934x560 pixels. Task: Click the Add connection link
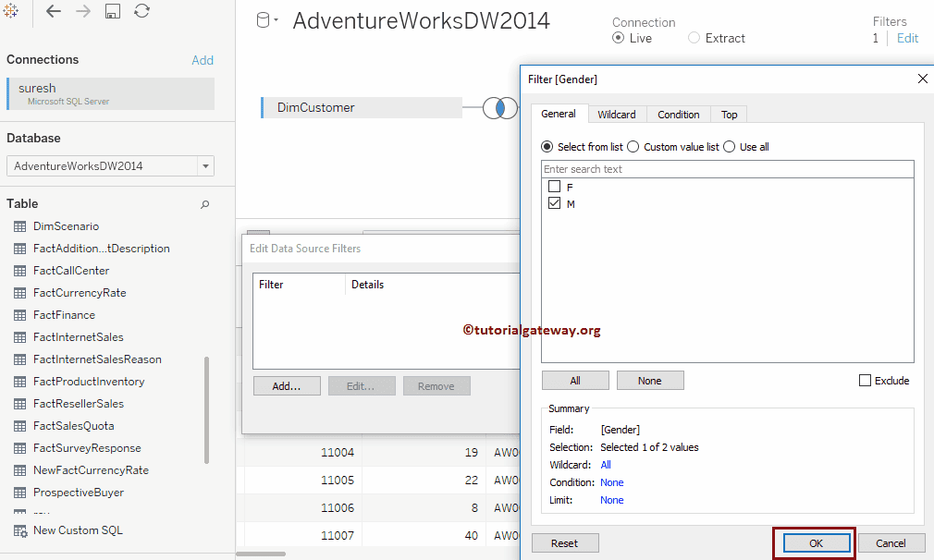pos(203,60)
